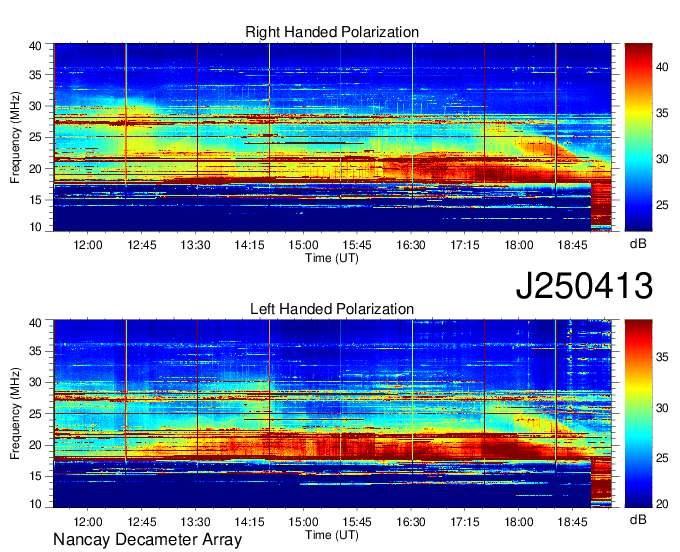Click the 40 dB label on right-handed color bar

[x=662, y=67]
